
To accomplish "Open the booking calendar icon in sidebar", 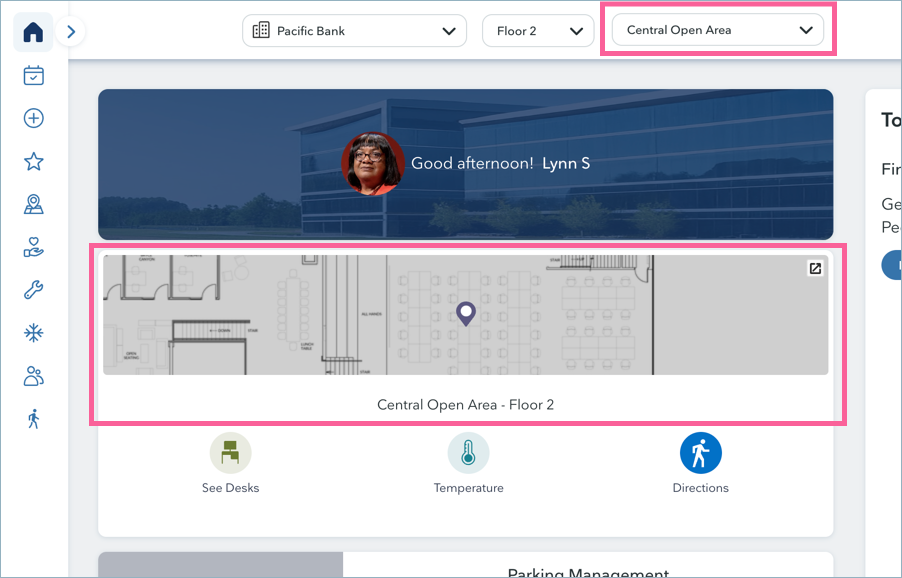I will point(33,75).
